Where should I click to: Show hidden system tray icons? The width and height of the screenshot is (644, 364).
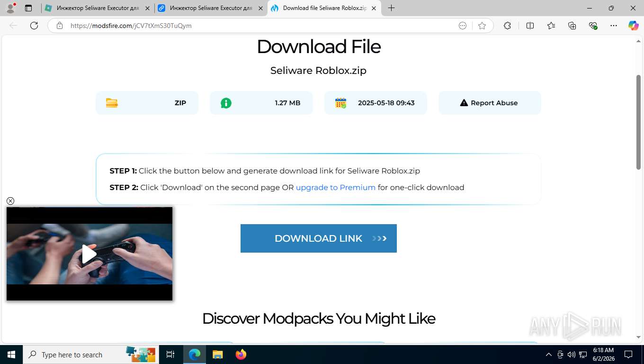pyautogui.click(x=549, y=355)
